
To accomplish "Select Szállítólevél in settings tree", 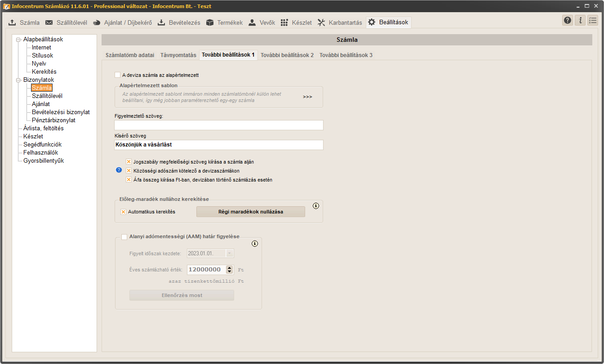I will click(x=47, y=96).
